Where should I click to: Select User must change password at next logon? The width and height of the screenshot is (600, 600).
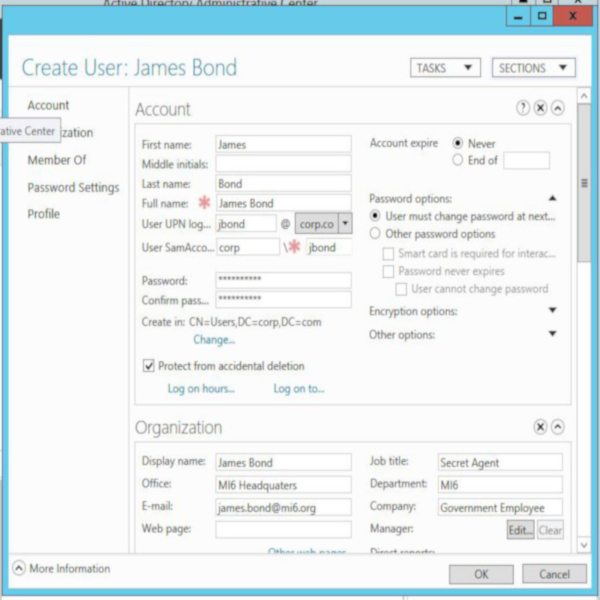pyautogui.click(x=375, y=216)
